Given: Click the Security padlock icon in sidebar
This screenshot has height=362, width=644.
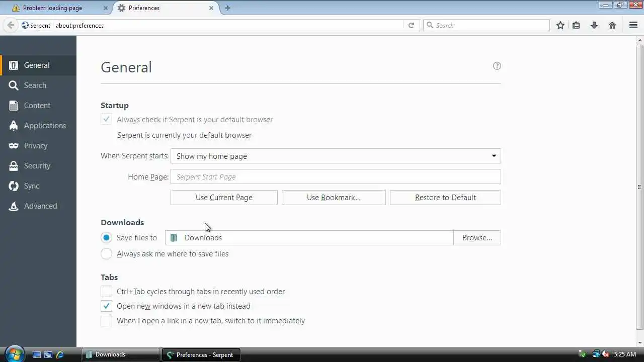Looking at the screenshot, I should [x=14, y=166].
